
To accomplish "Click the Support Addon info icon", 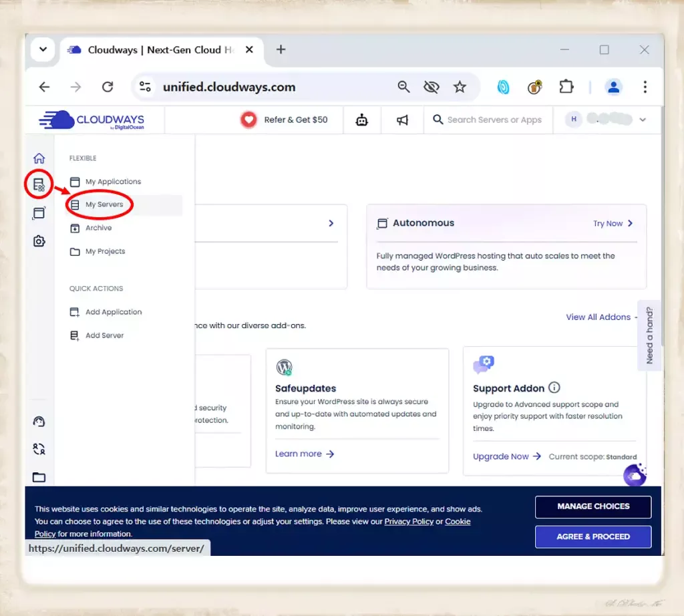I will (554, 388).
